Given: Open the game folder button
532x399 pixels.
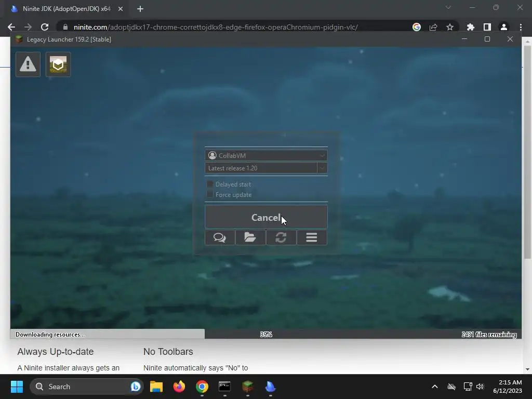Looking at the screenshot, I should [250, 237].
